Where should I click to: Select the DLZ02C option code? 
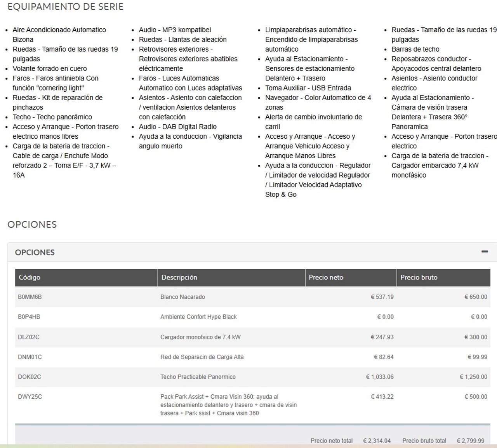click(x=29, y=337)
